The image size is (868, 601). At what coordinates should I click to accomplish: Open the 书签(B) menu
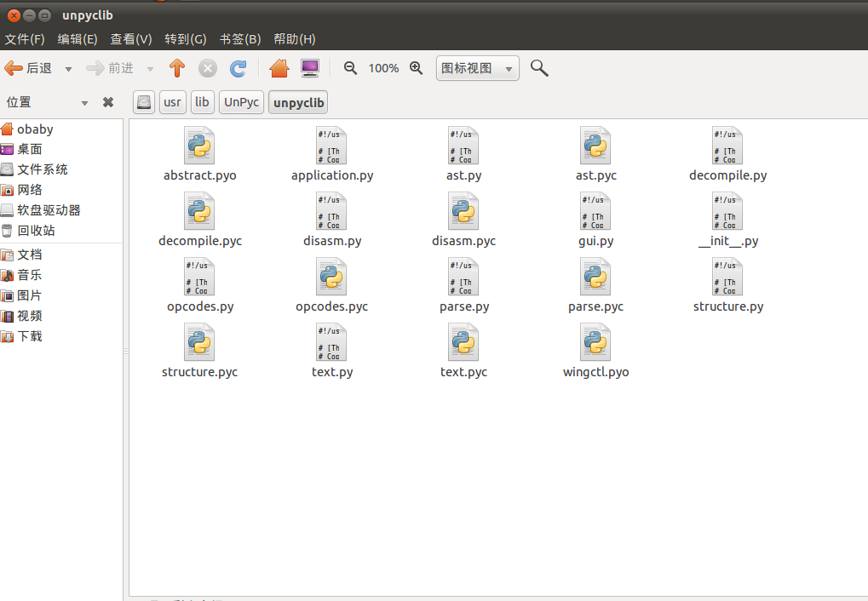(240, 39)
